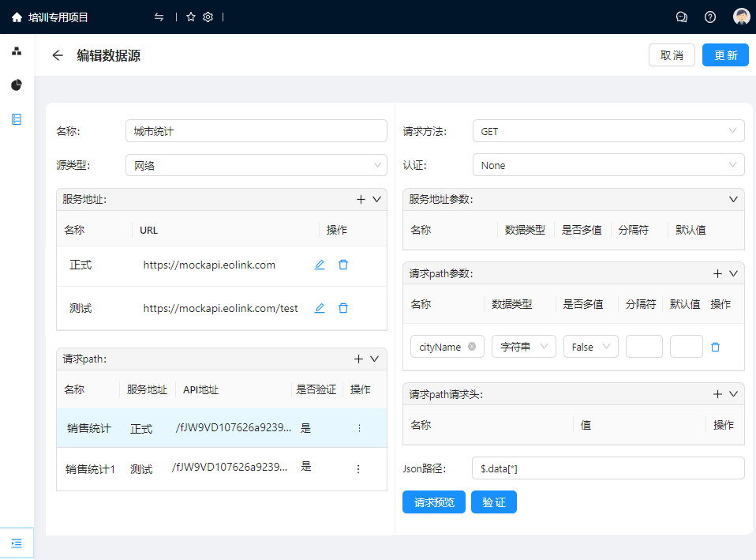This screenshot has width=756, height=560.
Task: Open the 源类型 网络 dropdown
Action: (256, 165)
